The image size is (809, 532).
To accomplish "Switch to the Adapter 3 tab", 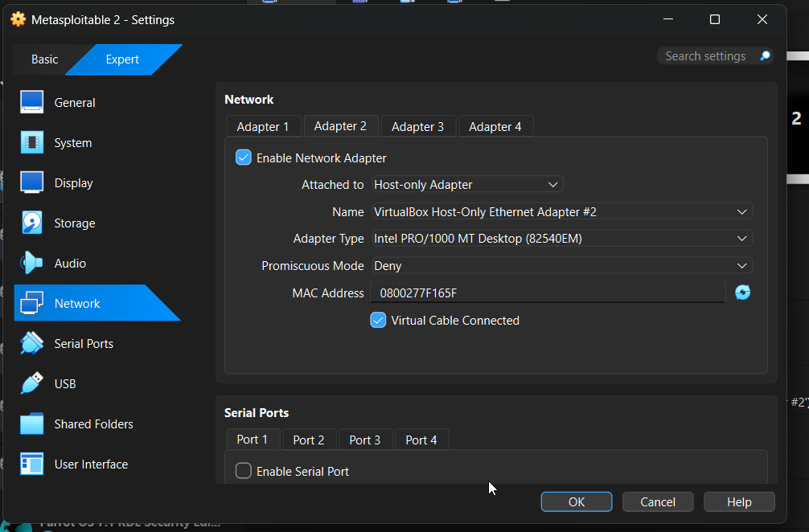I will click(417, 127).
